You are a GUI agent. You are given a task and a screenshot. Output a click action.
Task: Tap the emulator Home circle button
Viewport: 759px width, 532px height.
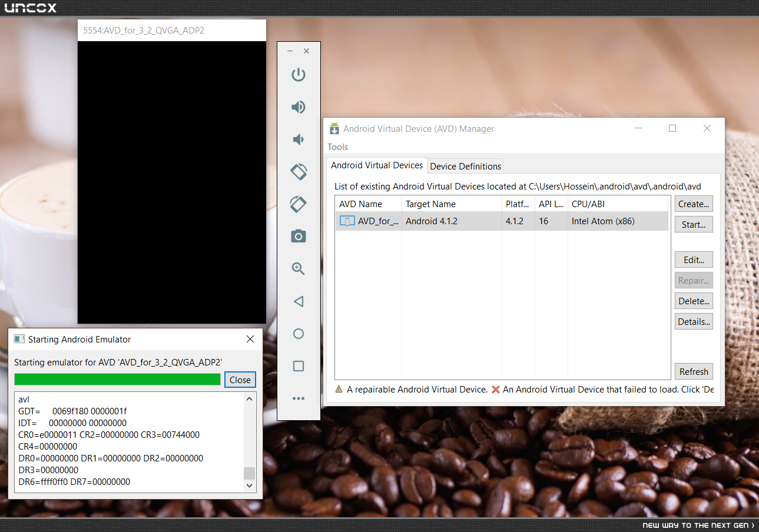pyautogui.click(x=299, y=334)
